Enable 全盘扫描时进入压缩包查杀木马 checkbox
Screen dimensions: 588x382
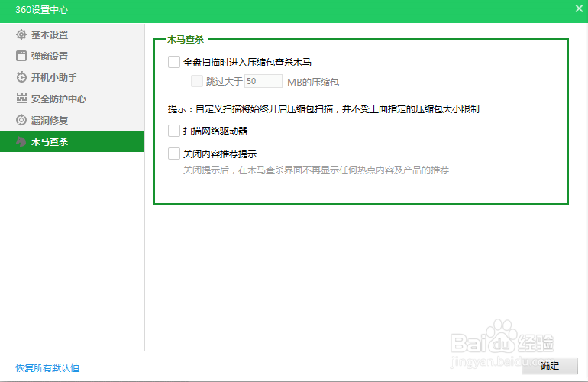pos(174,62)
